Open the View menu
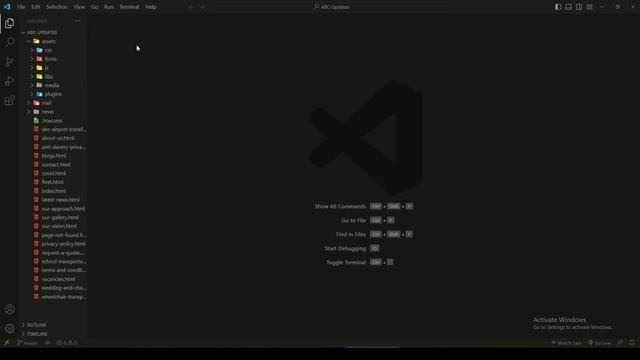This screenshot has height=360, width=640. [79, 7]
